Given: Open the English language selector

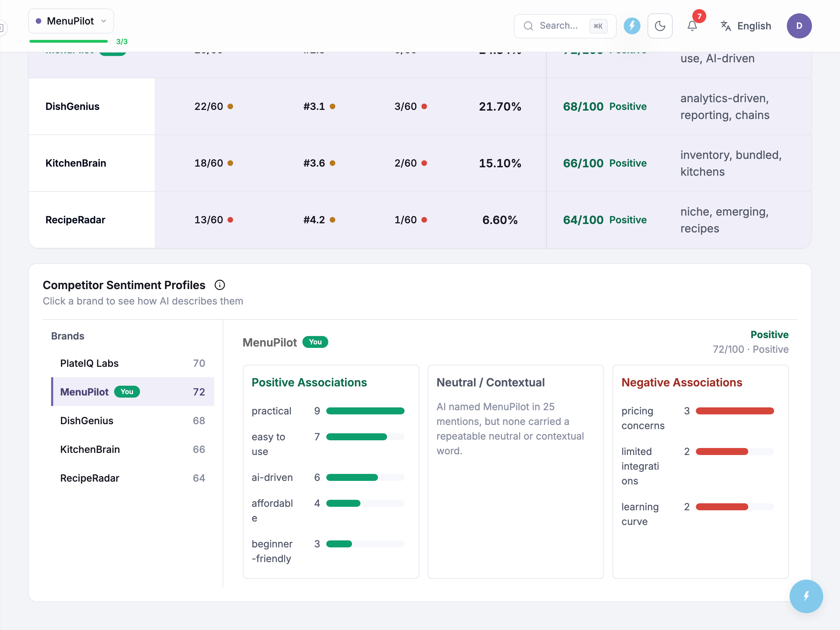Looking at the screenshot, I should tap(746, 26).
